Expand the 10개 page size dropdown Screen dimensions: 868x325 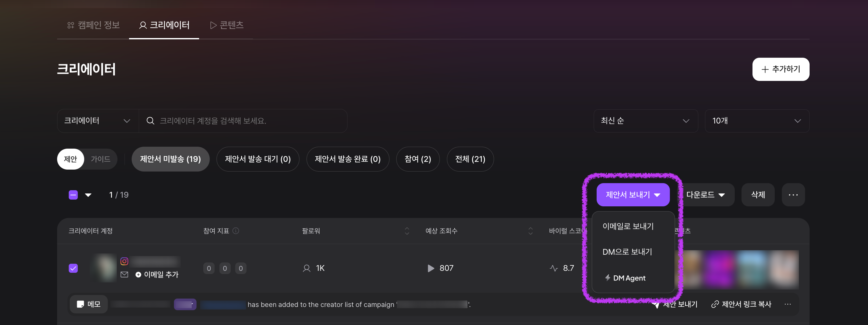[x=756, y=121]
